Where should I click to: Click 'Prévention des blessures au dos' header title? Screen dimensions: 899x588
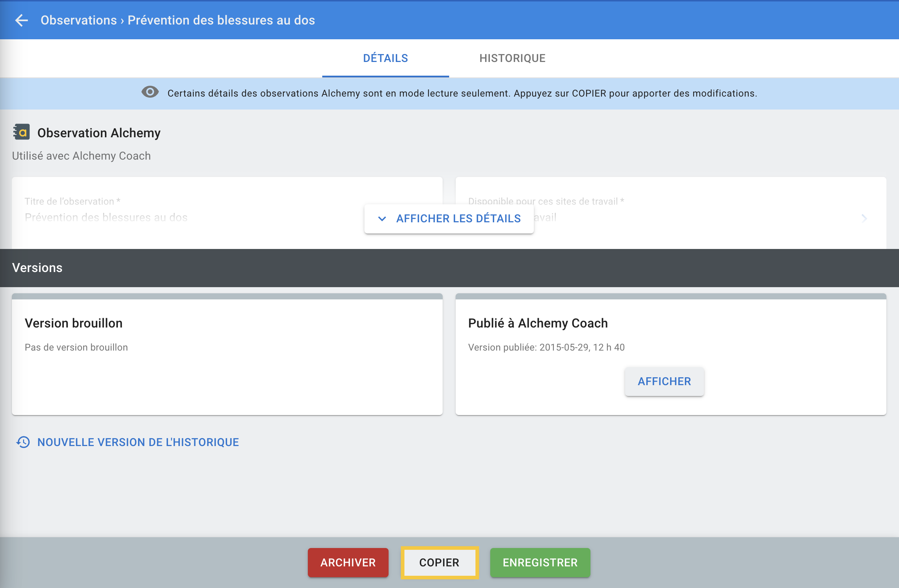point(221,20)
